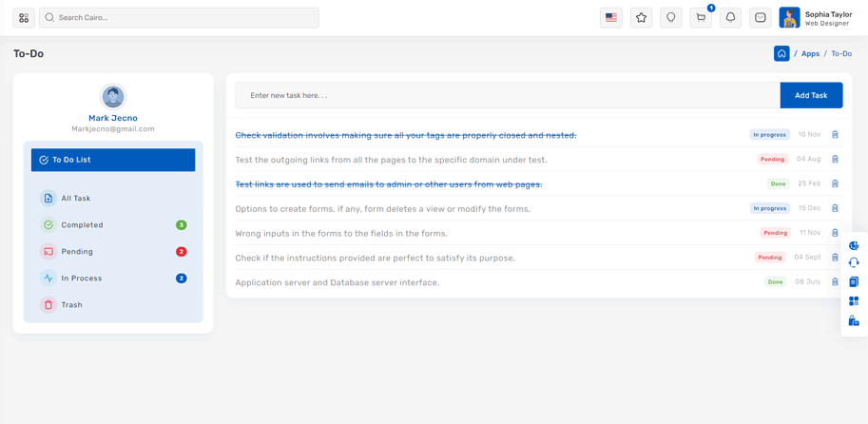The height and width of the screenshot is (424, 868).
Task: Open Sophia Taylor profile menu
Action: (817, 17)
